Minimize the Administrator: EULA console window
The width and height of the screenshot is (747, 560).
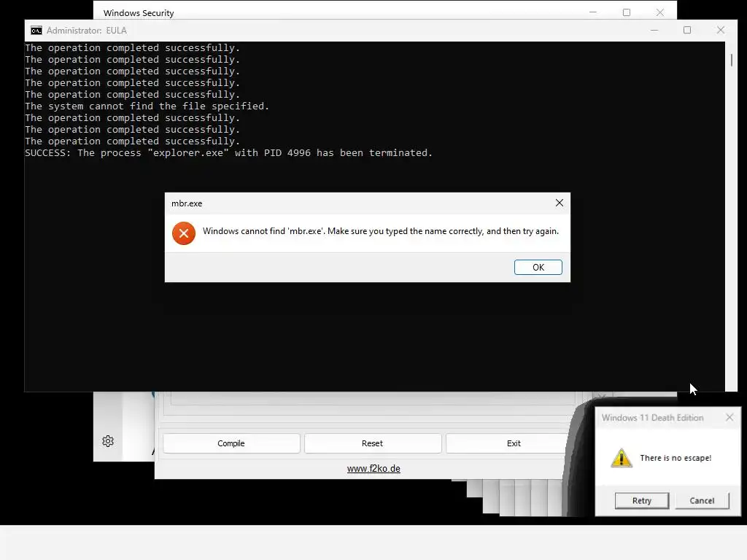(654, 30)
